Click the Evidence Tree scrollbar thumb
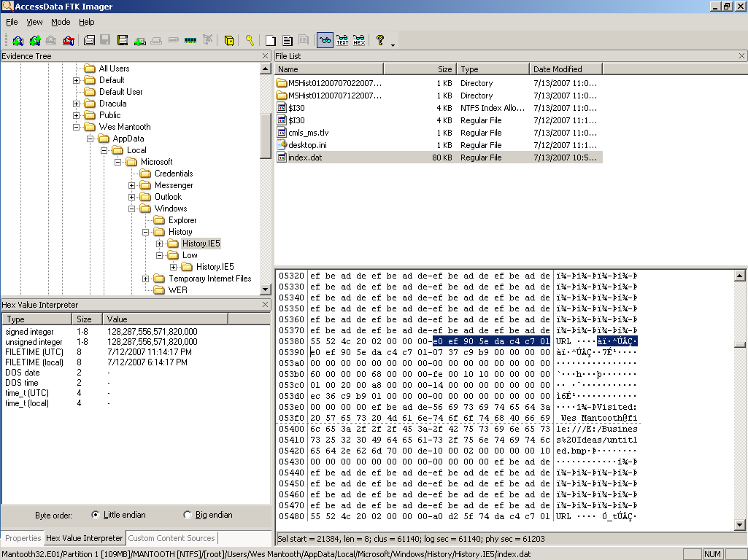Image resolution: width=748 pixels, height=560 pixels. coord(266,136)
